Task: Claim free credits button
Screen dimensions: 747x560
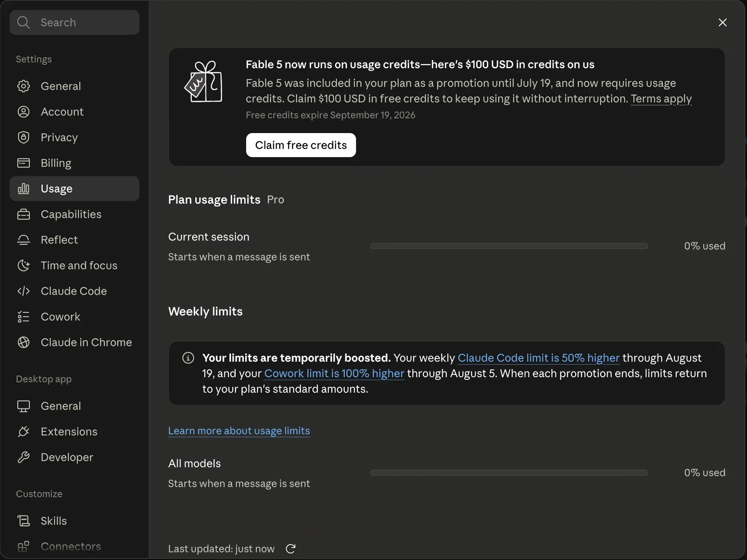Action: 301,145
